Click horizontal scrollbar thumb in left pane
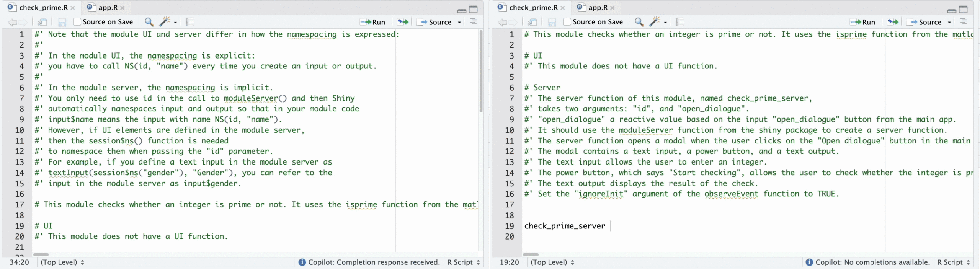The width and height of the screenshot is (980, 269). [x=41, y=254]
